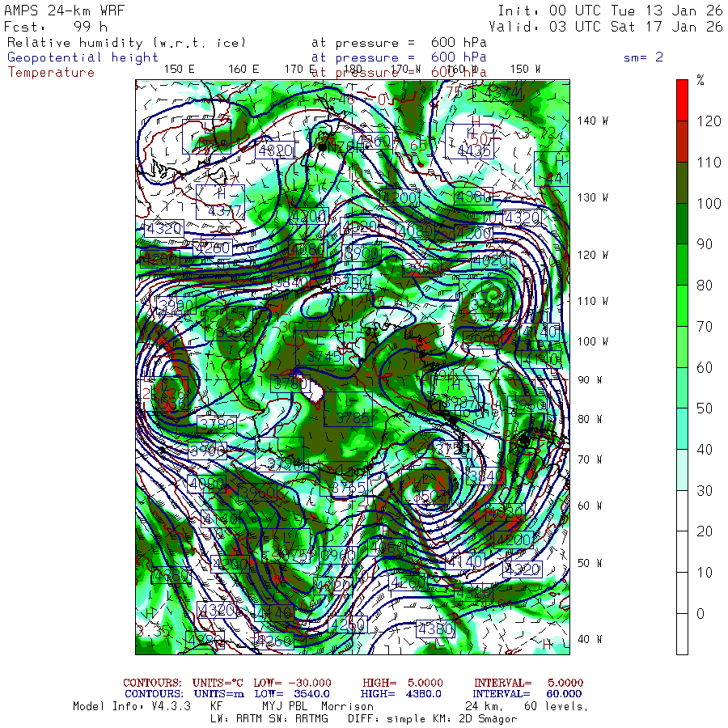Click the turquoise 40–50% colorbar segment

tap(682, 429)
